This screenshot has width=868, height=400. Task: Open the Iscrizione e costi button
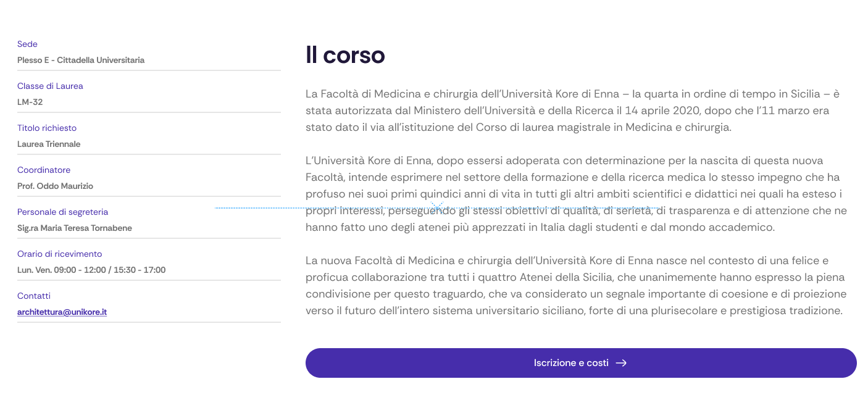(x=581, y=363)
